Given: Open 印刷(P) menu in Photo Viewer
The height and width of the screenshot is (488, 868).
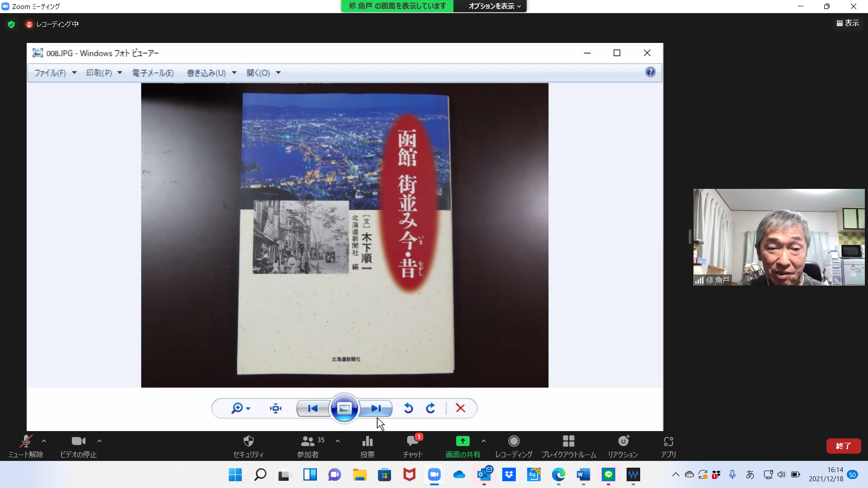Looking at the screenshot, I should coord(104,73).
